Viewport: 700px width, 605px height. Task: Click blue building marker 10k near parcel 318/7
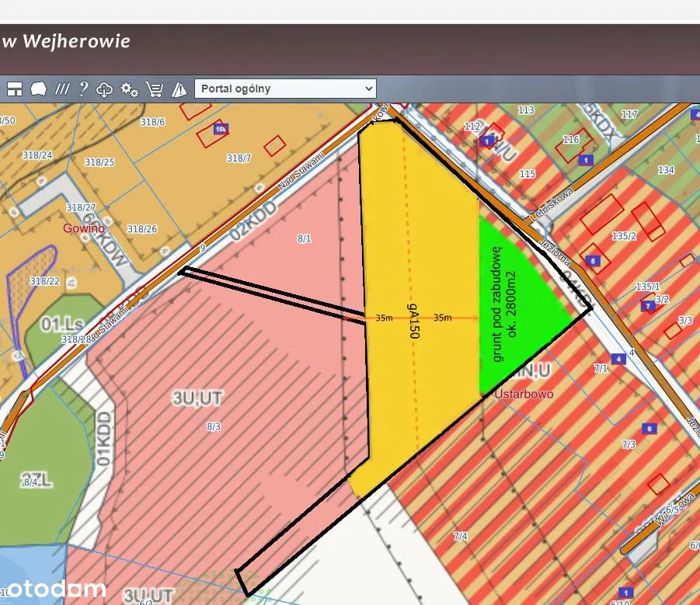point(221,129)
